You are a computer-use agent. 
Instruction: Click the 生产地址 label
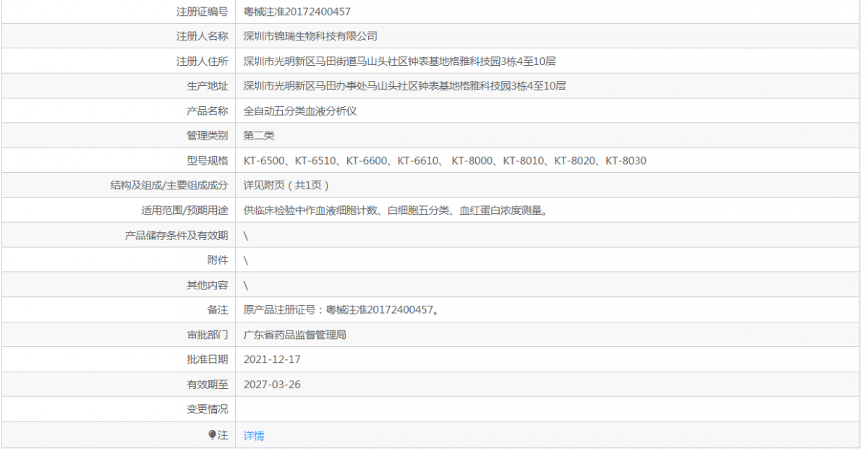click(207, 86)
